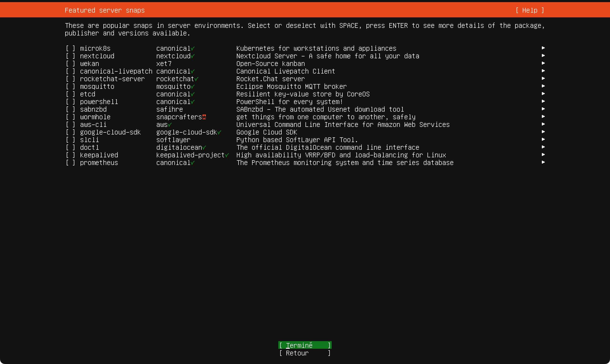Click the verified checkmark next to nextcloud publisher
This screenshot has width=610, height=364.
tap(193, 56)
